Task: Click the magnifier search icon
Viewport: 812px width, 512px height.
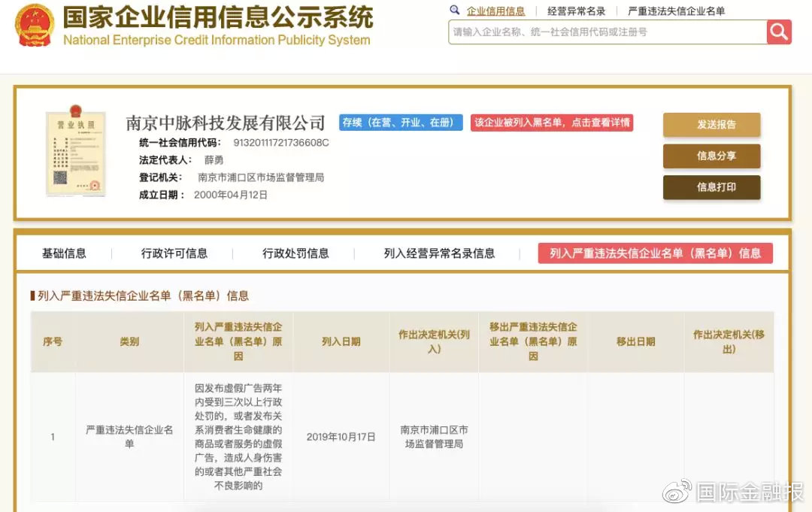Action: tap(779, 32)
